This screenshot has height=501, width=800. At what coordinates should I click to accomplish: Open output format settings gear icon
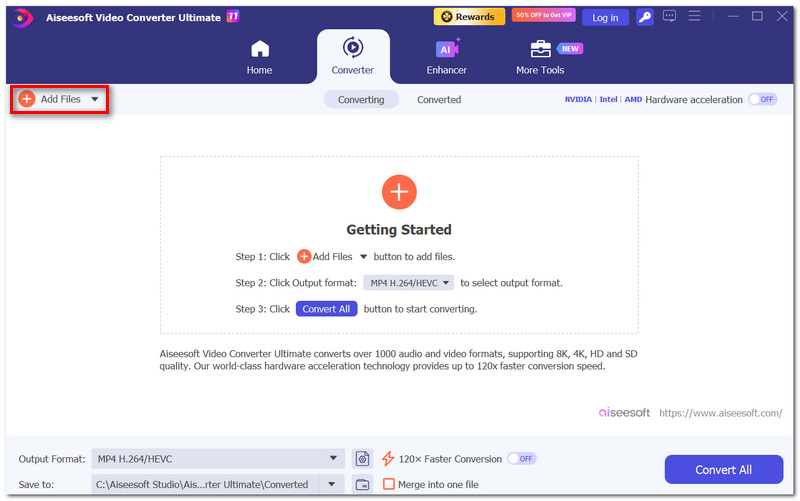point(362,459)
